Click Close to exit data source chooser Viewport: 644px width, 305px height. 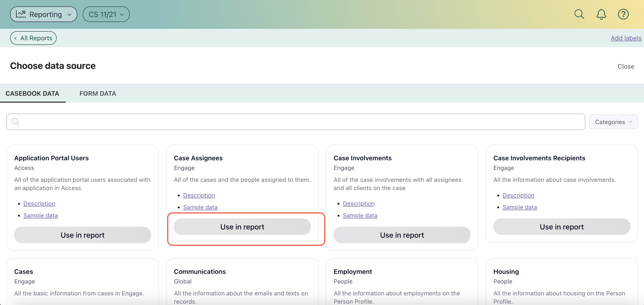pyautogui.click(x=626, y=66)
